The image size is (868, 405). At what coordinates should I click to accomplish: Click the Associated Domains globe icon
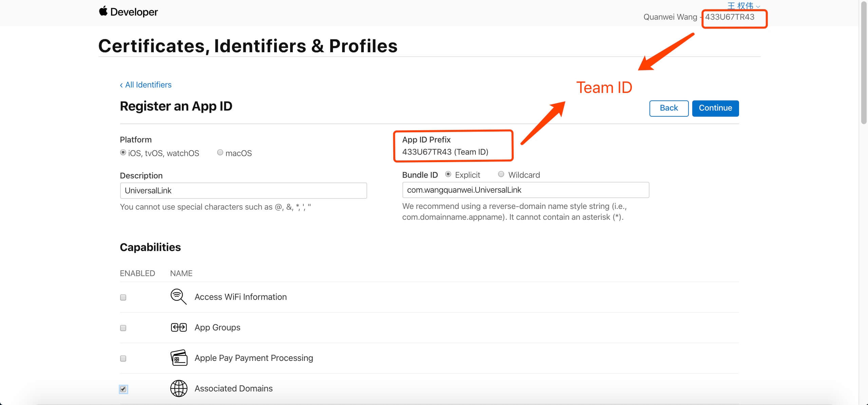pos(178,388)
